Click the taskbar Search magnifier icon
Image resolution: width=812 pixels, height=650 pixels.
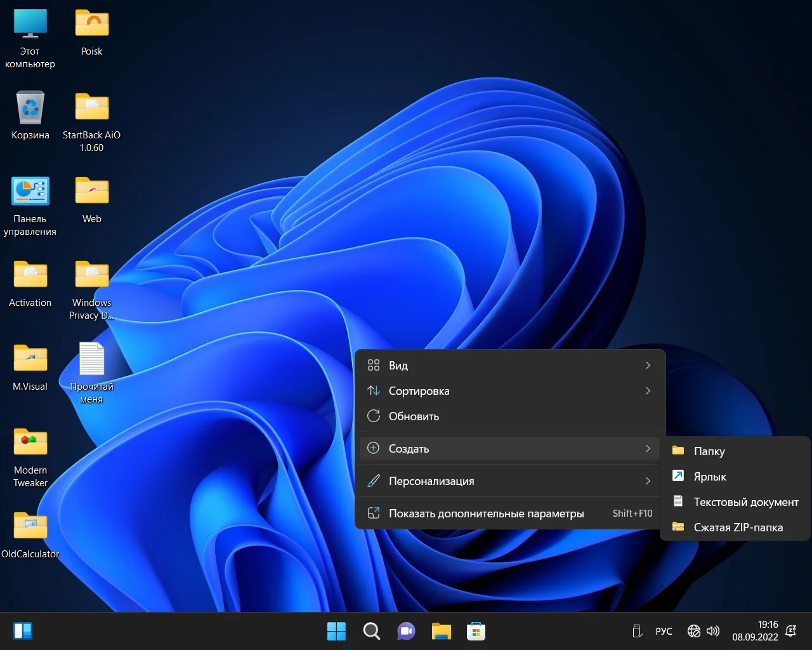371,631
